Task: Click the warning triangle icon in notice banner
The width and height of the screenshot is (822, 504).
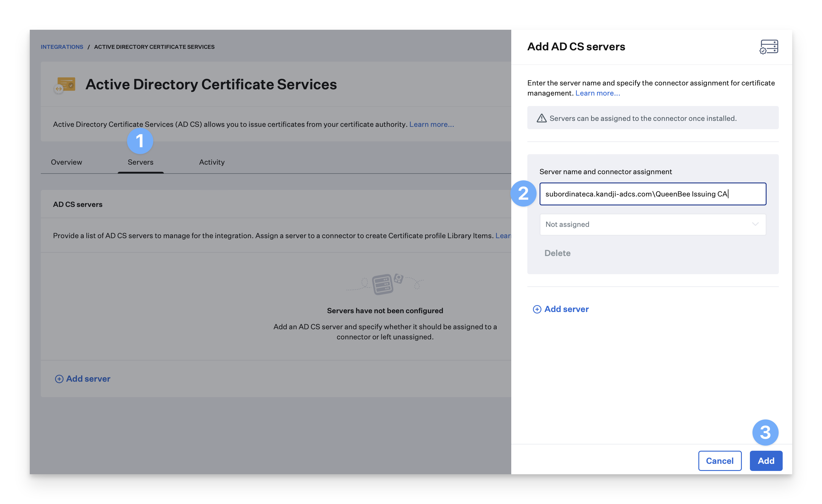Action: point(541,118)
